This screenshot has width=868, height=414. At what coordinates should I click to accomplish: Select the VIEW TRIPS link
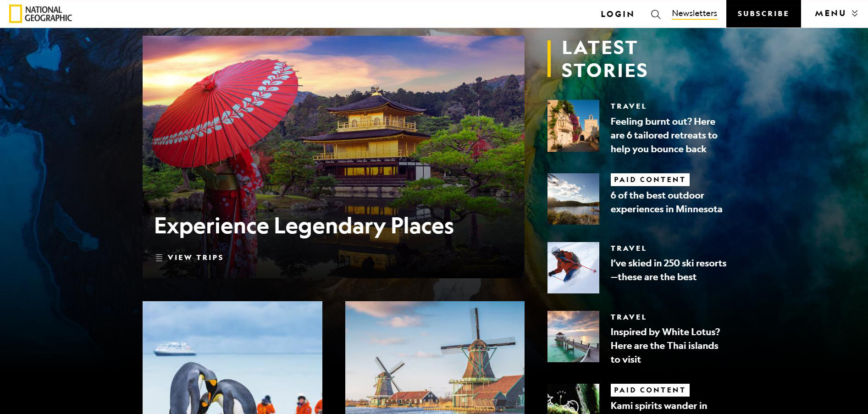click(195, 258)
